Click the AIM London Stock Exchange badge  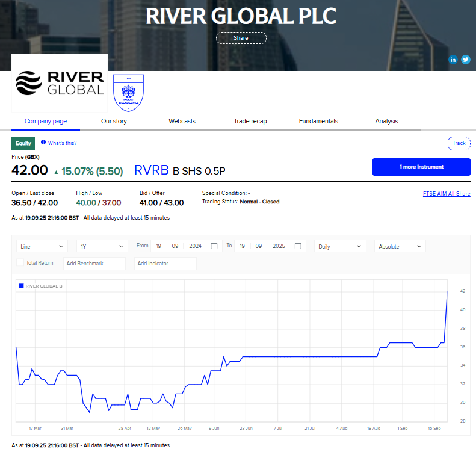click(128, 93)
